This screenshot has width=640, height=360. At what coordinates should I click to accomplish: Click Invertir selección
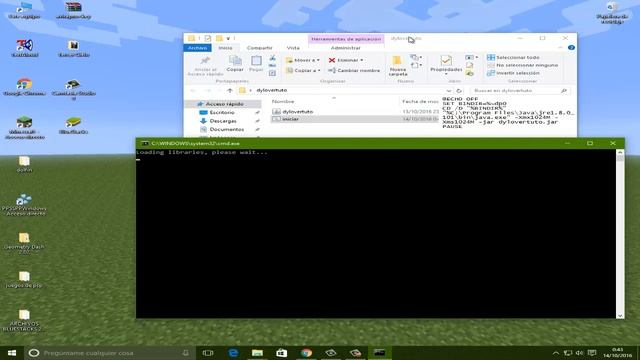coord(513,73)
